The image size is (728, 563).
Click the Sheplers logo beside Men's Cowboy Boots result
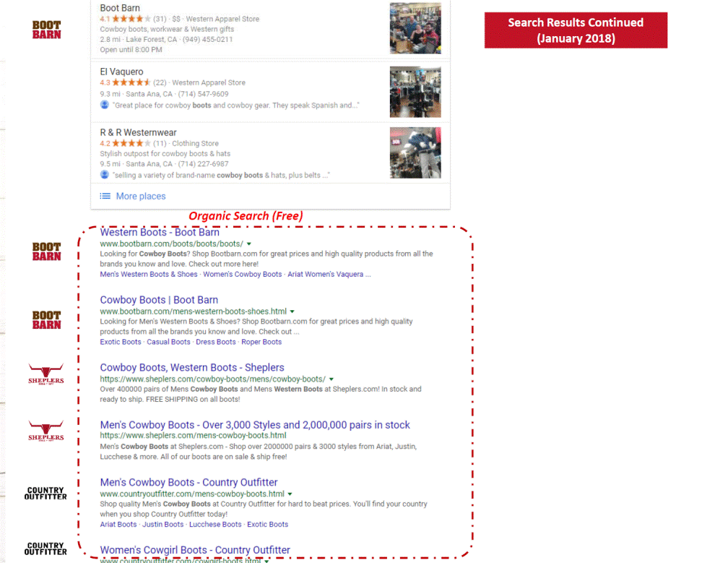pyautogui.click(x=46, y=431)
